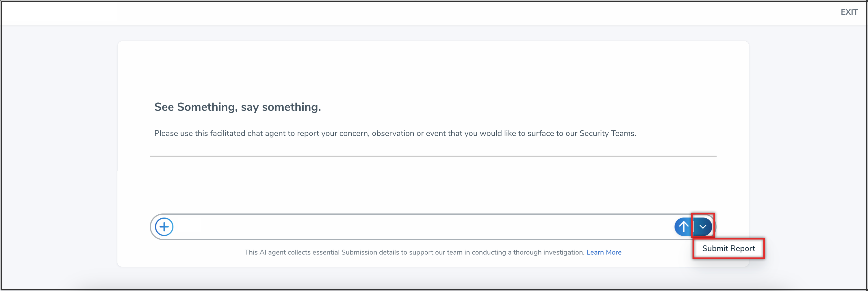Open attachment options using the plus icon
Screen dimensions: 868x291
pyautogui.click(x=164, y=227)
